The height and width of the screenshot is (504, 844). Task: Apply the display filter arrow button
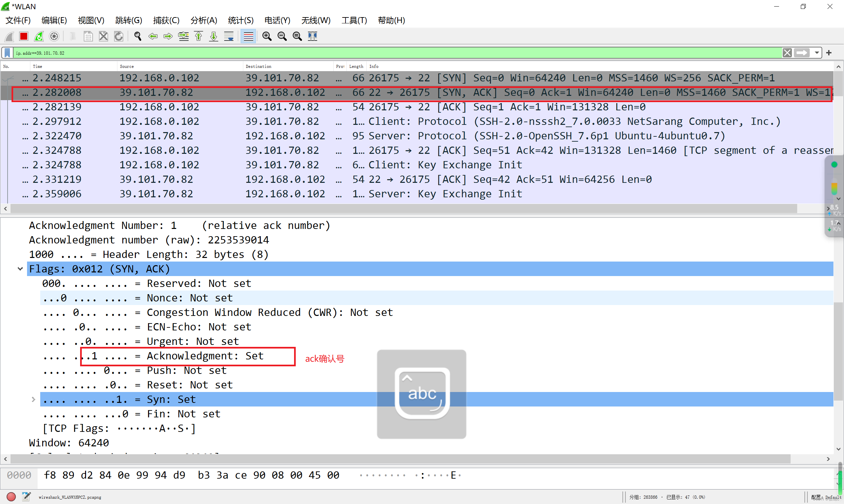point(802,53)
